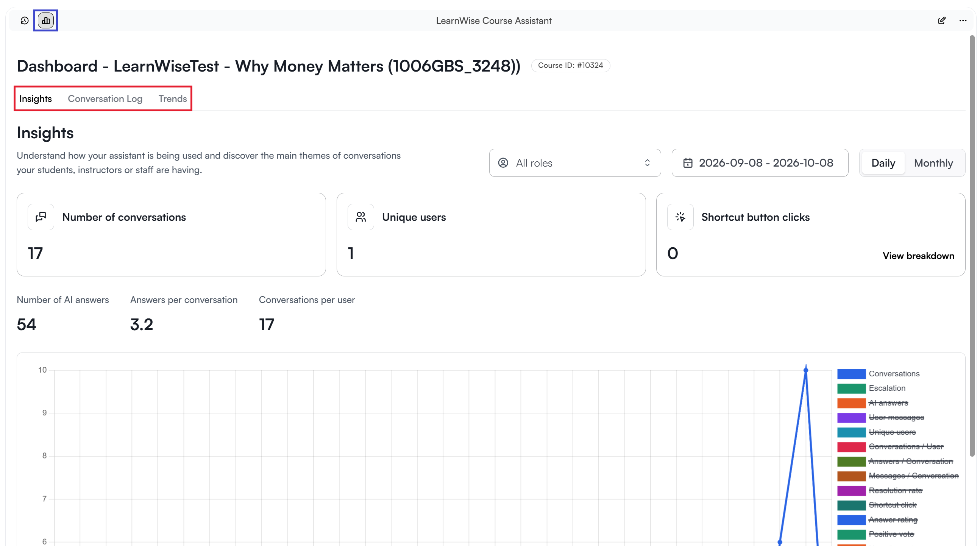980x546 pixels.
Task: Click the chart peak data point at 10
Action: tap(806, 370)
